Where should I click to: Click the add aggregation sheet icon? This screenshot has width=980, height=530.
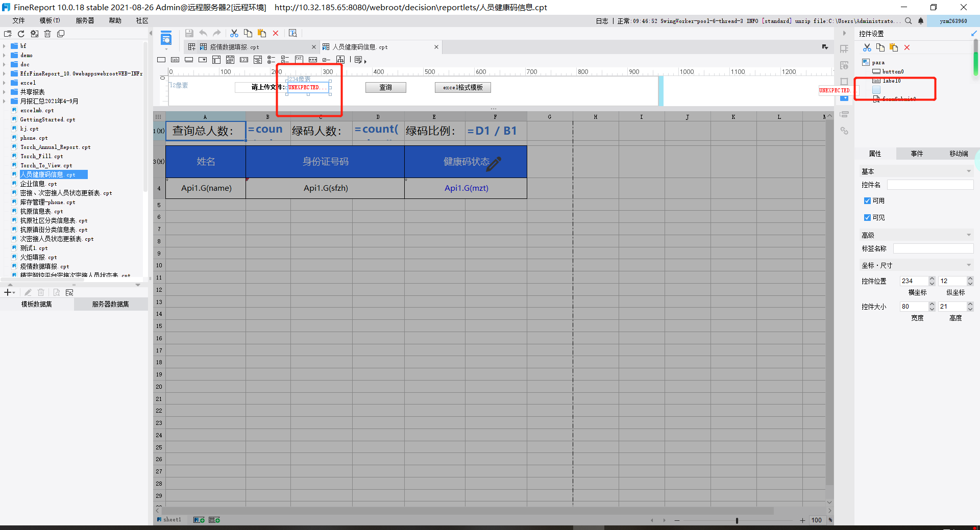214,520
